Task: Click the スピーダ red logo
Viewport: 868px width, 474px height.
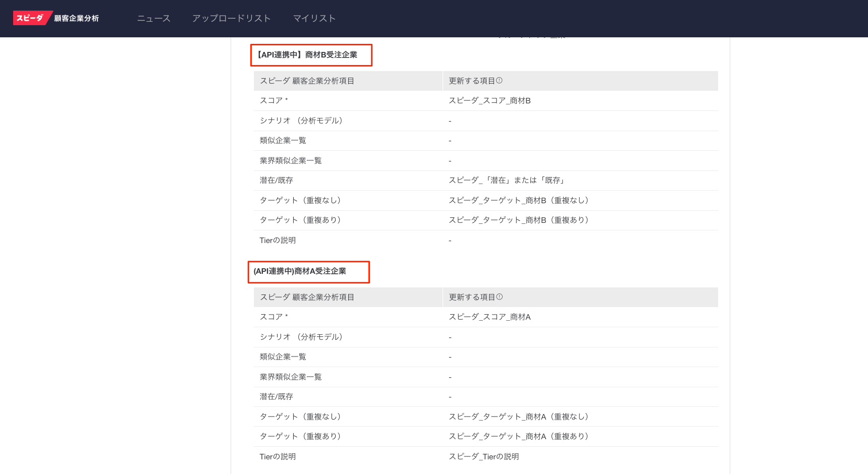Action: 30,18
